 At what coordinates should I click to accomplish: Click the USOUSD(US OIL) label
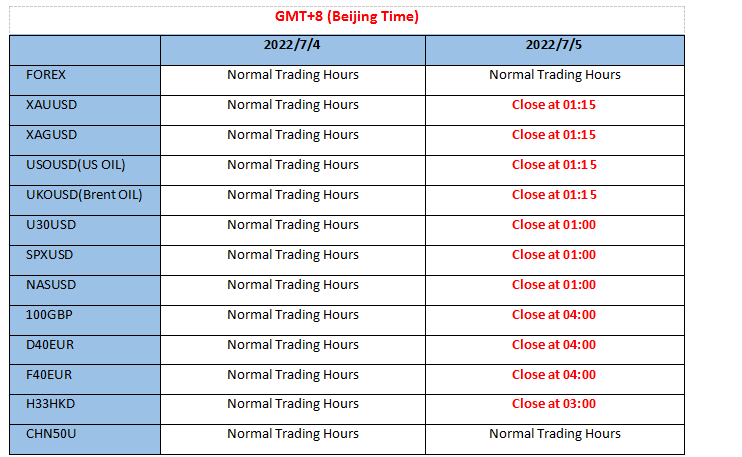coord(76,165)
